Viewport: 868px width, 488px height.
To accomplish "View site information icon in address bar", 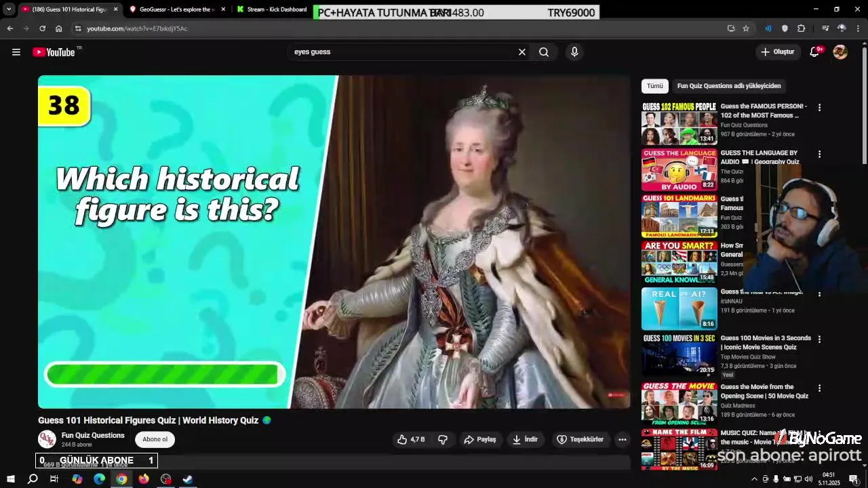I will pyautogui.click(x=78, y=28).
